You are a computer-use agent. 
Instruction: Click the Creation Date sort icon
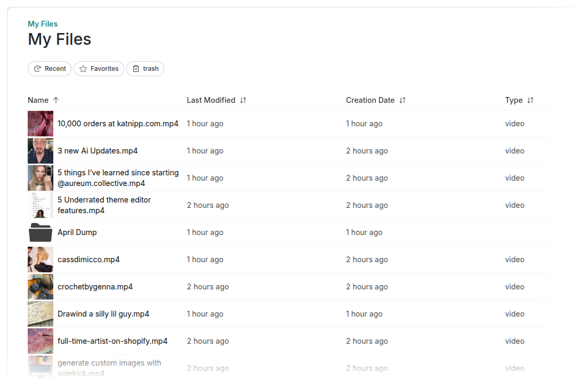click(x=402, y=100)
